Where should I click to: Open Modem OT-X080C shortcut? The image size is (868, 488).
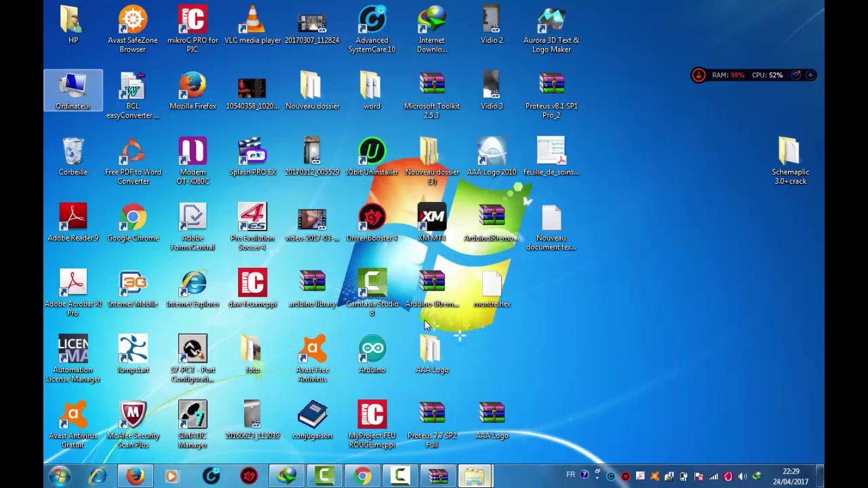pos(193,161)
